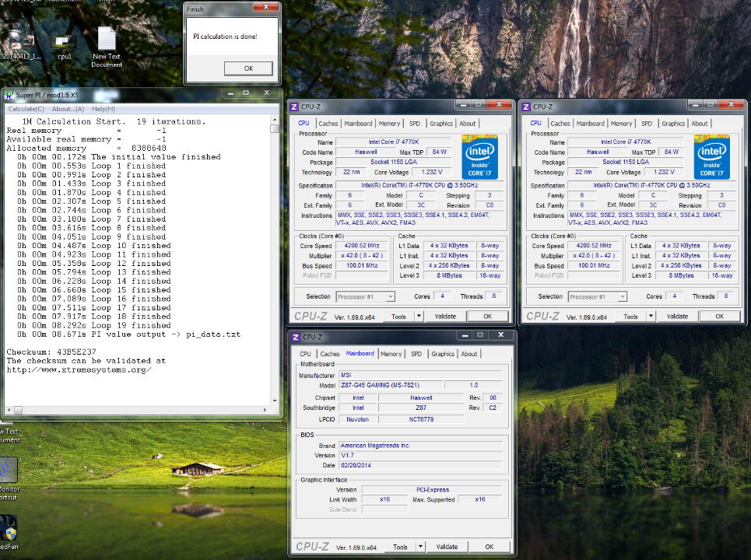This screenshot has height=560, width=751.
Task: Click Intel Core i7 logo in left CPU-Z
Action: click(x=480, y=157)
